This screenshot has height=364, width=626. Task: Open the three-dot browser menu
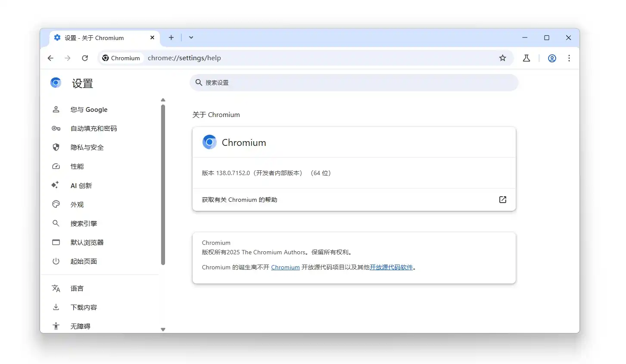(x=569, y=58)
